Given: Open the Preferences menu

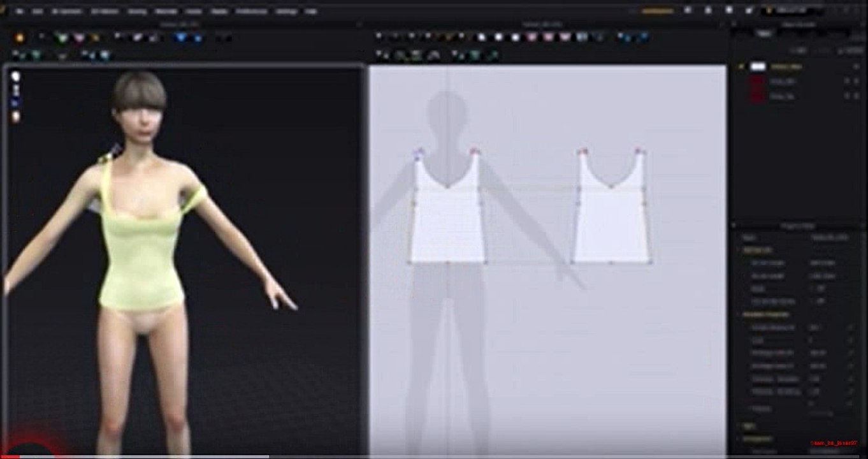Looking at the screenshot, I should pos(251,11).
